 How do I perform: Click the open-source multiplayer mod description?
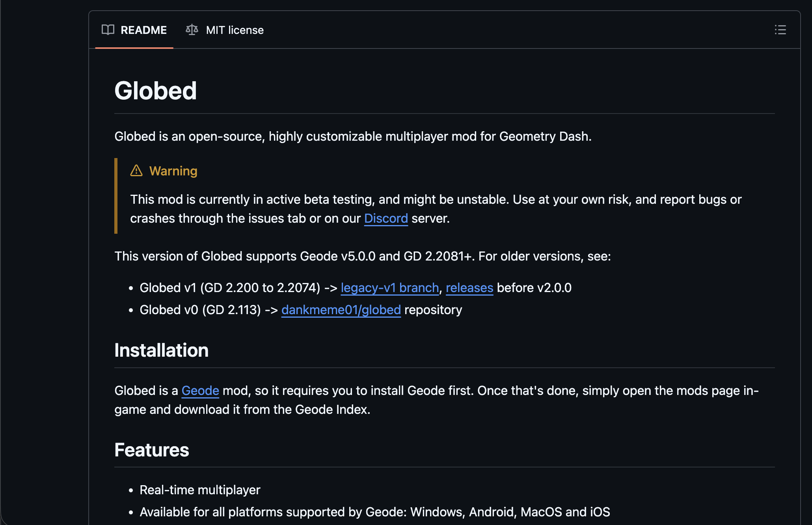click(352, 136)
